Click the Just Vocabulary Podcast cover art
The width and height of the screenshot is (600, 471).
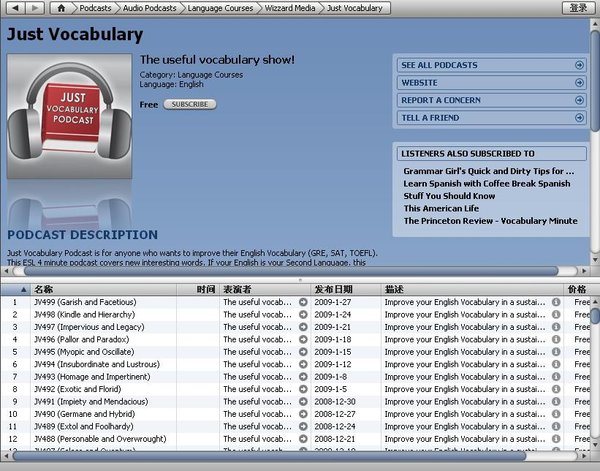point(70,116)
